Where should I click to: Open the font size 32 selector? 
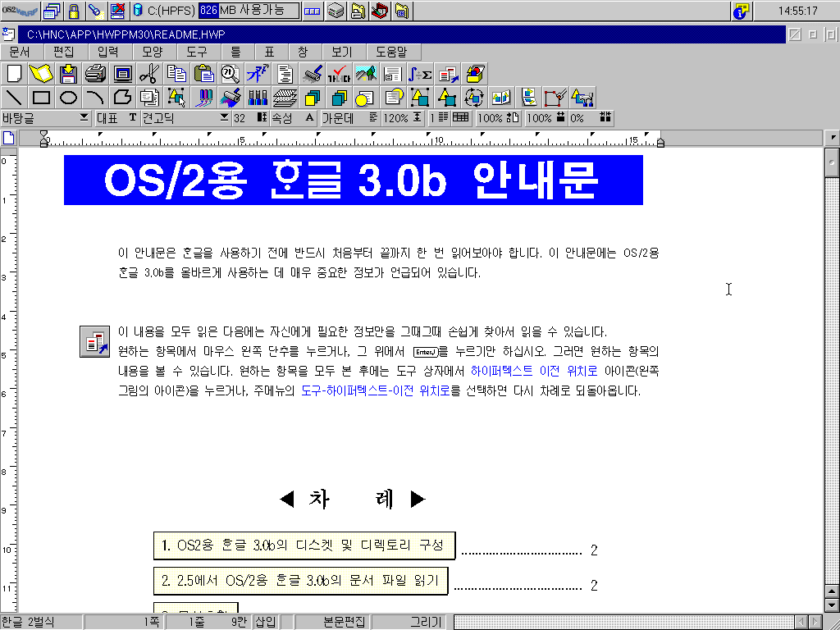(250, 118)
